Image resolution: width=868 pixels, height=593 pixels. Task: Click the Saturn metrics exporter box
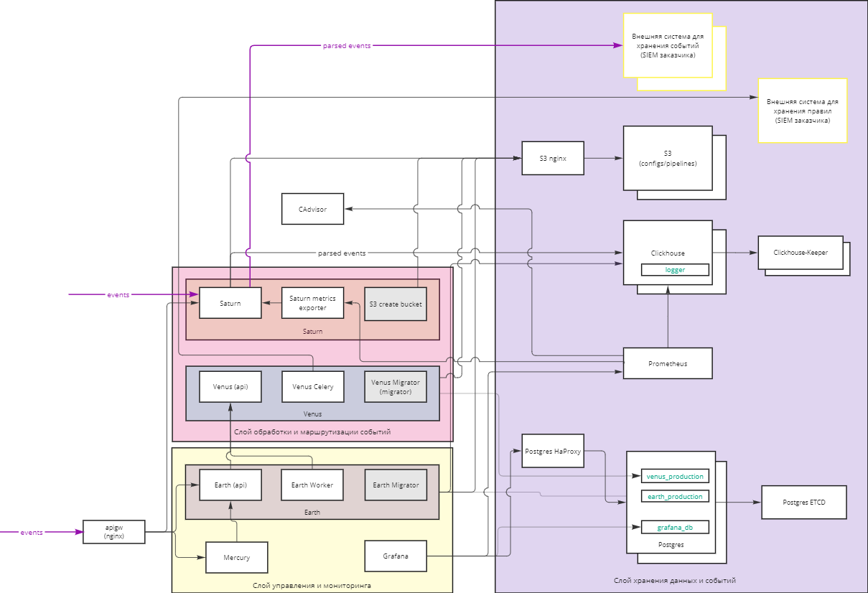pos(313,303)
